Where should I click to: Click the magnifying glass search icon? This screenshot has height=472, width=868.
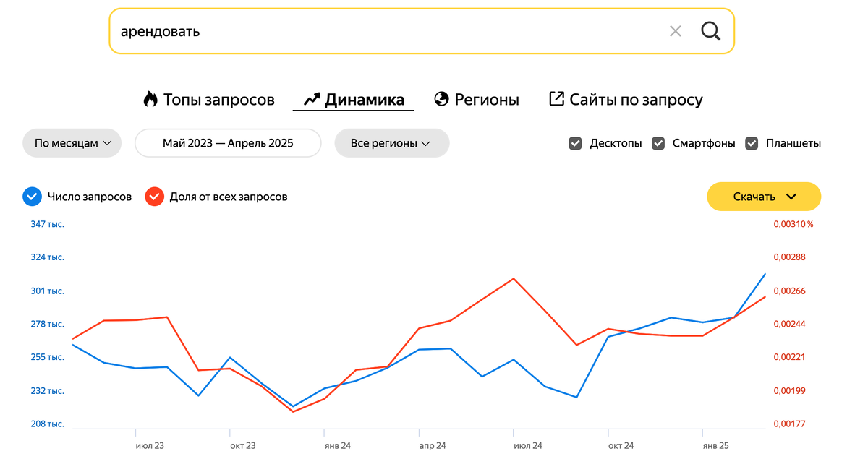pos(710,31)
